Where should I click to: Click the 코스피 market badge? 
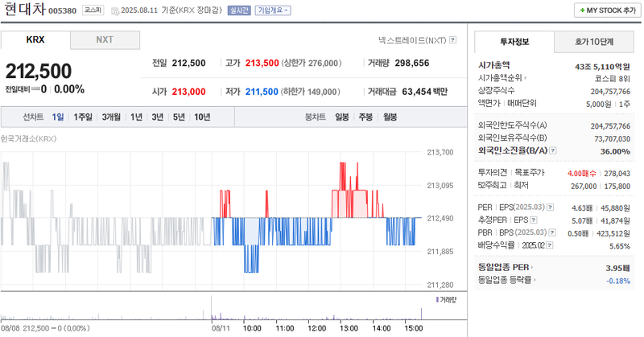(93, 10)
